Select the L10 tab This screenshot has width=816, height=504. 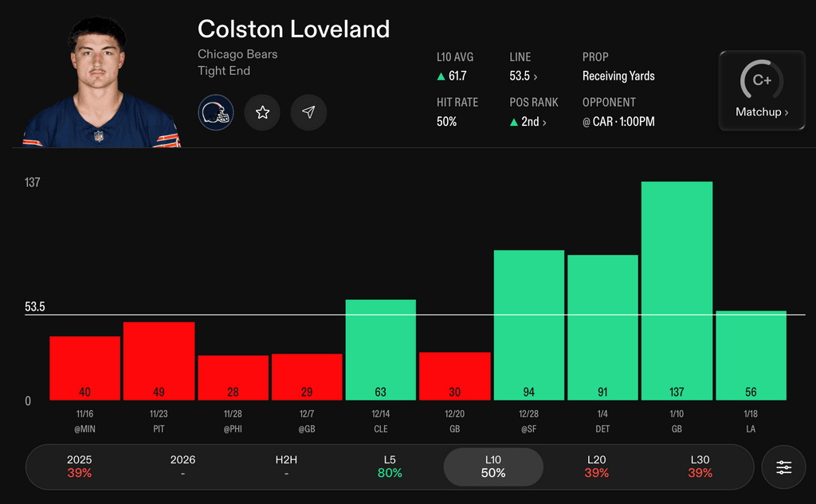(x=493, y=467)
